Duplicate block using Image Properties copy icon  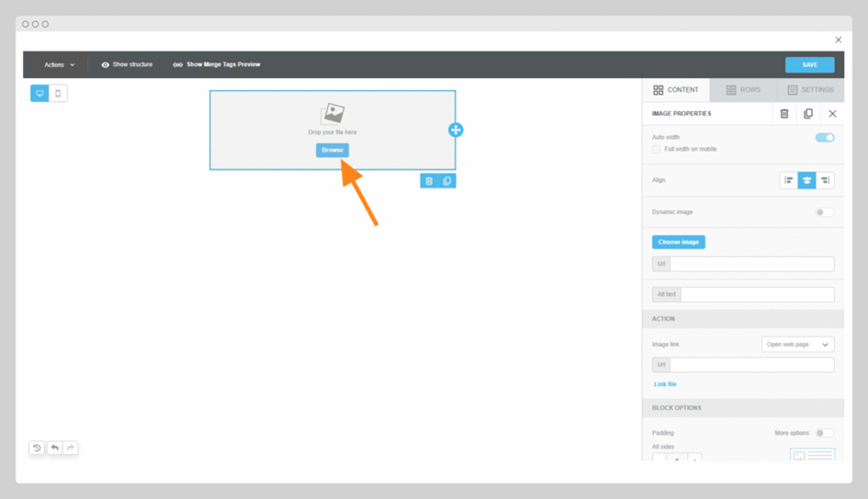808,114
